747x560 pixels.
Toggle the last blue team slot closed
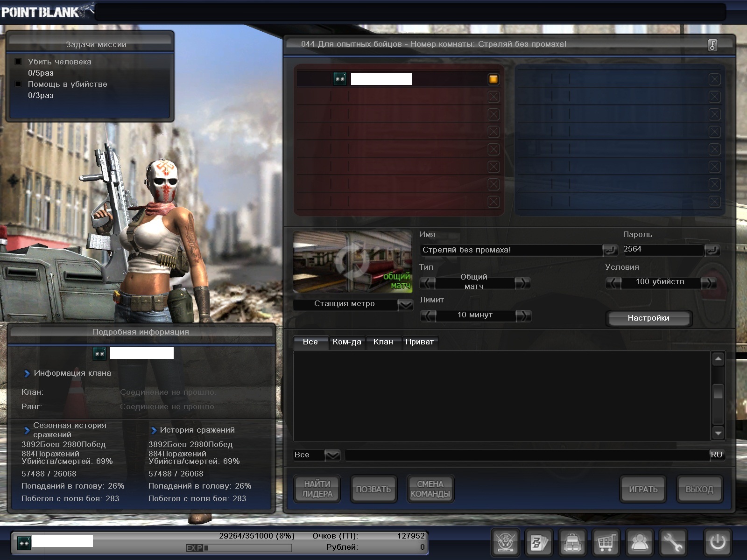[x=714, y=202]
